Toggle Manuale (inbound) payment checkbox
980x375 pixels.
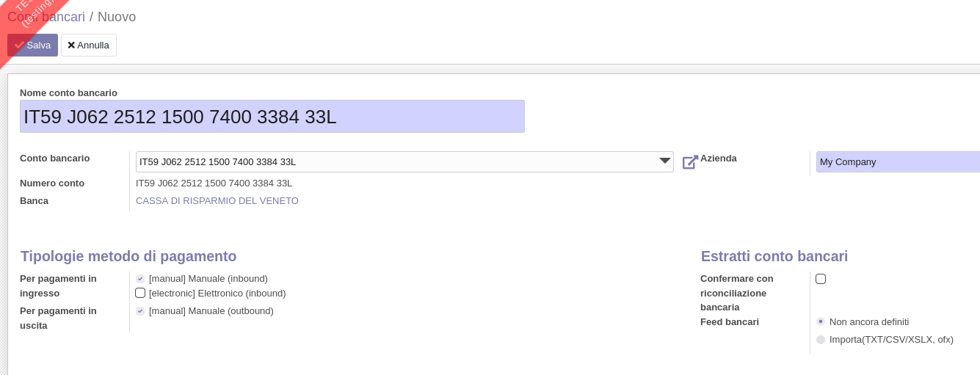(140, 279)
